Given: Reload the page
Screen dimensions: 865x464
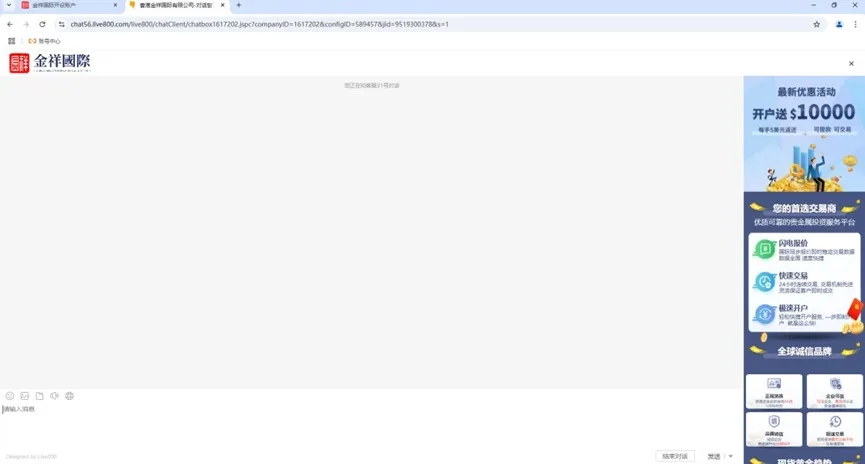Looking at the screenshot, I should pos(42,24).
